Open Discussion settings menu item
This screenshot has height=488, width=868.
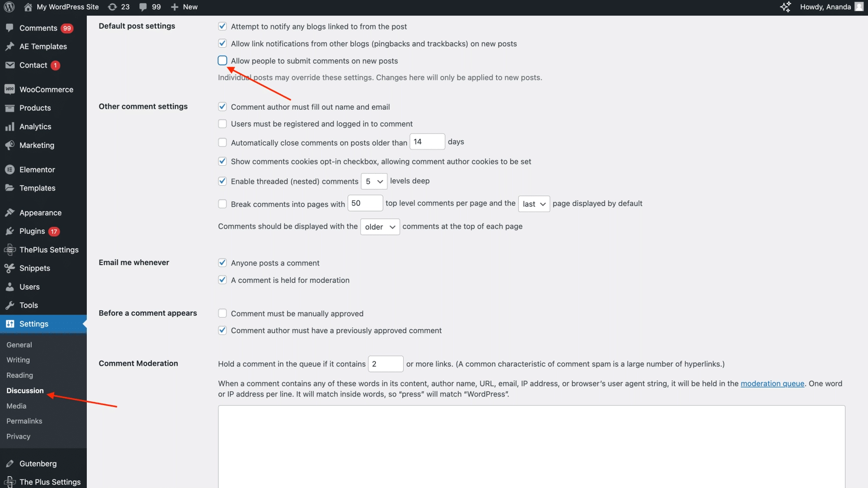pos(25,390)
